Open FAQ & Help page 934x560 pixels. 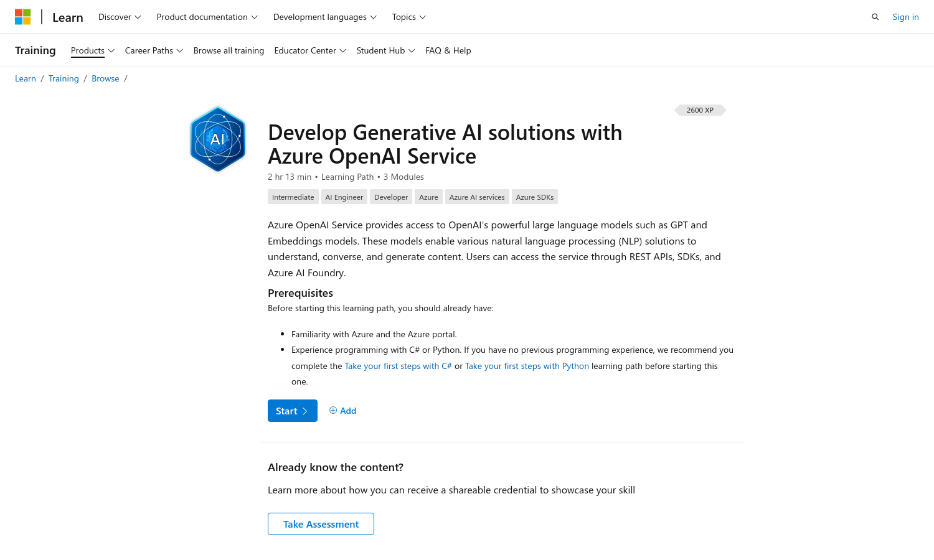tap(448, 50)
